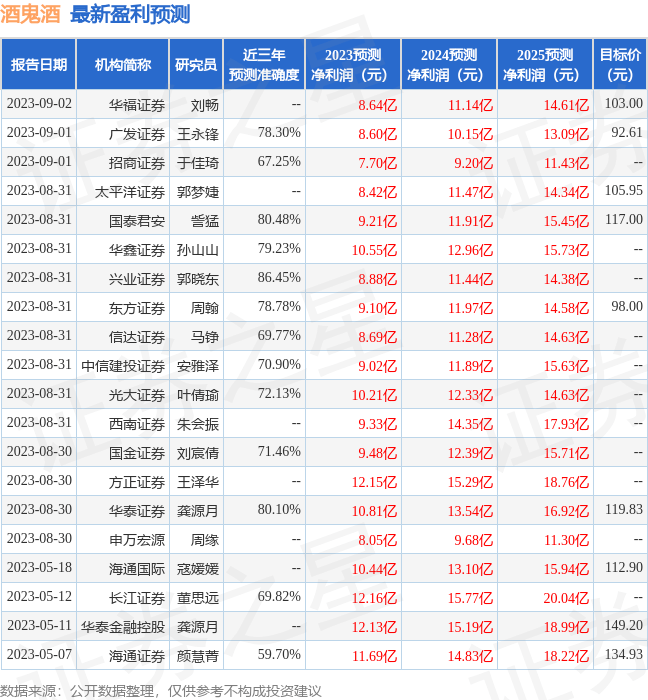The image size is (648, 700).
Task: Select the 广发证券 institution cell
Action: point(137,133)
